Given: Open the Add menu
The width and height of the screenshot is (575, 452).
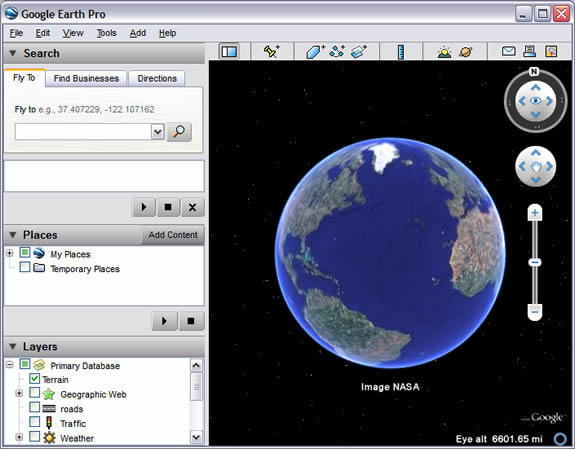Looking at the screenshot, I should point(138,33).
